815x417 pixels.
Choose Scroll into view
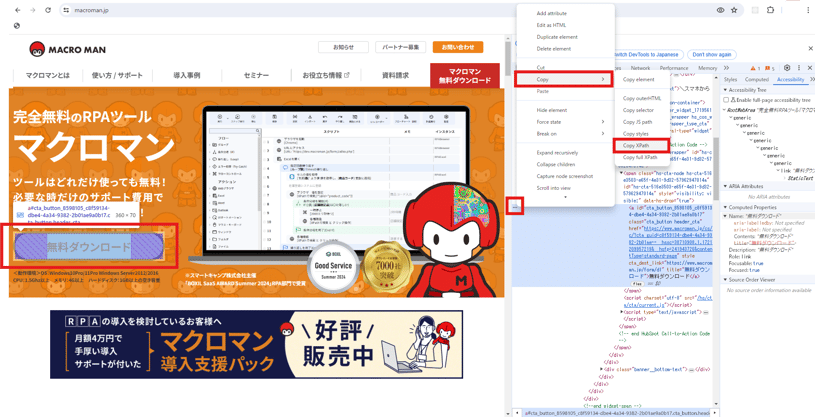pyautogui.click(x=554, y=188)
